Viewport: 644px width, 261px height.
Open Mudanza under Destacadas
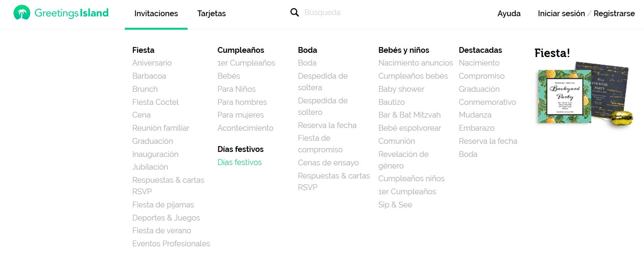pos(475,115)
